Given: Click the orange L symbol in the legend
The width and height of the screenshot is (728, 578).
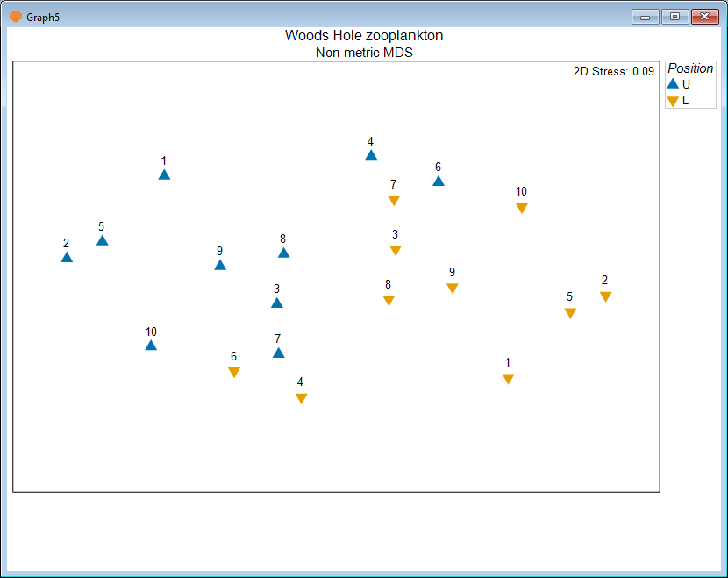Looking at the screenshot, I should 674,101.
